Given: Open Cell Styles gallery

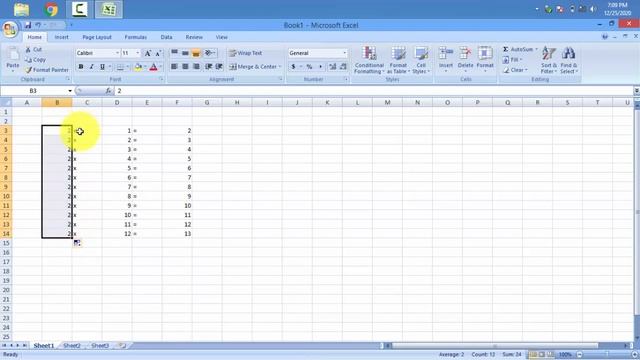Looking at the screenshot, I should coord(421,60).
